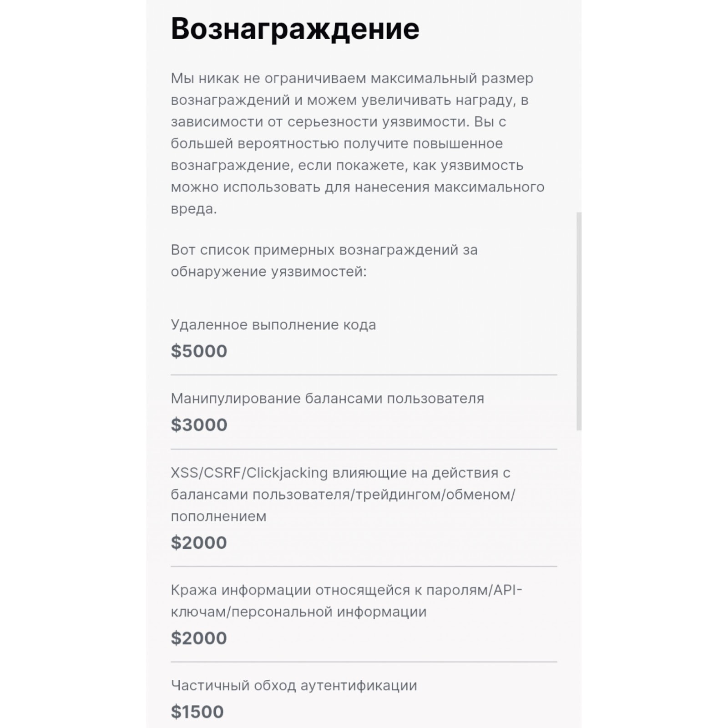Click the Вознаграждение page heading
728x728 pixels.
pyautogui.click(x=295, y=29)
